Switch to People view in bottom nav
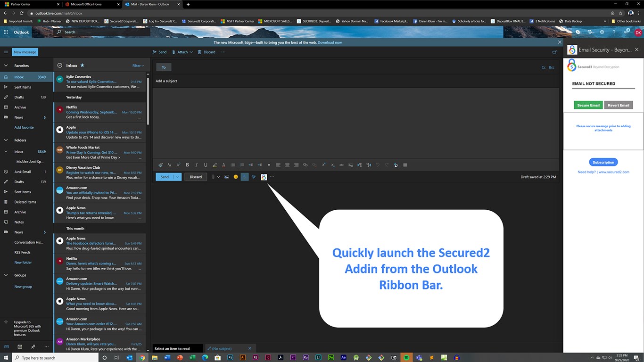 click(x=33, y=346)
